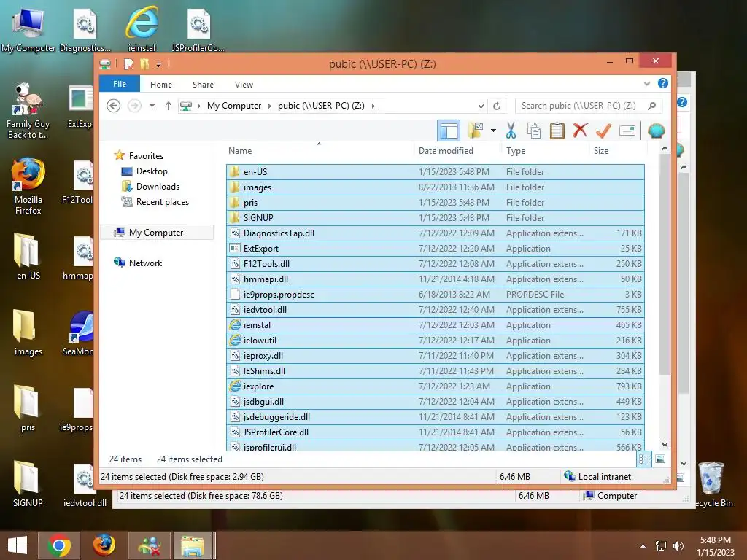The image size is (747, 560).
Task: Select the DiagnosticsTap.dll file
Action: pyautogui.click(x=436, y=233)
